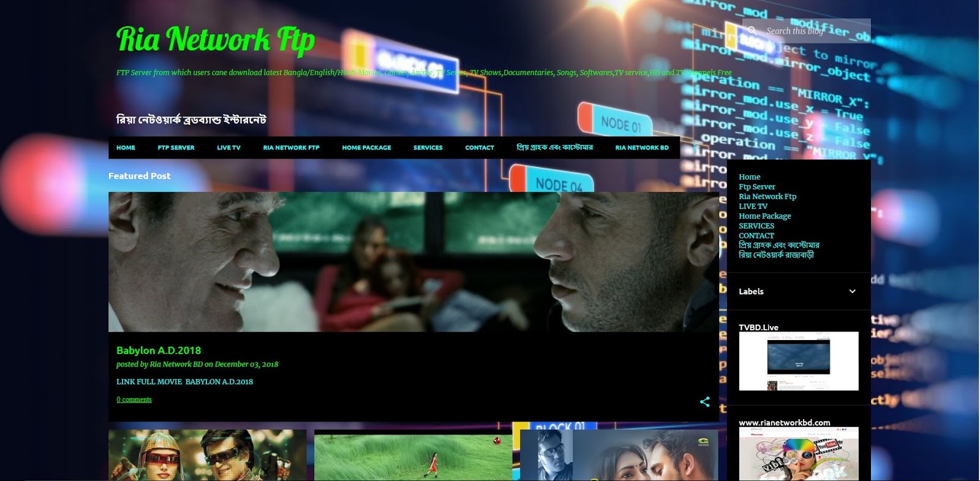Click the Ftp Server sidebar link
Image resolution: width=980 pixels, height=481 pixels.
click(x=756, y=187)
